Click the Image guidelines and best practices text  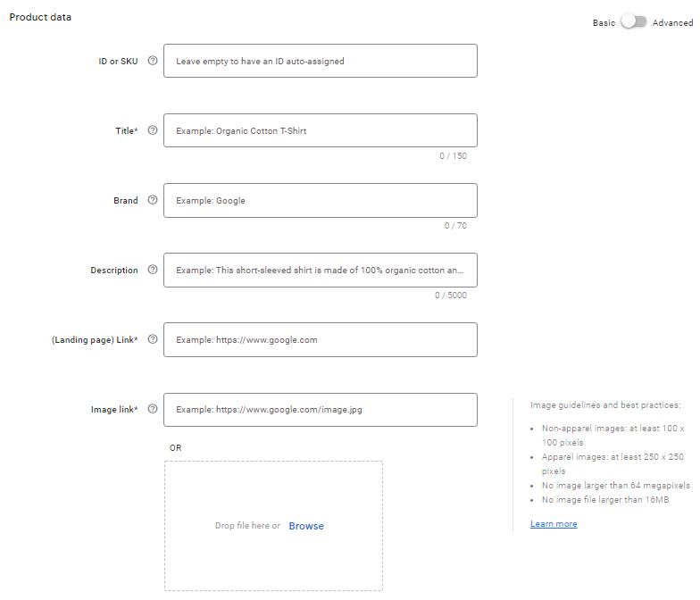[x=605, y=405]
